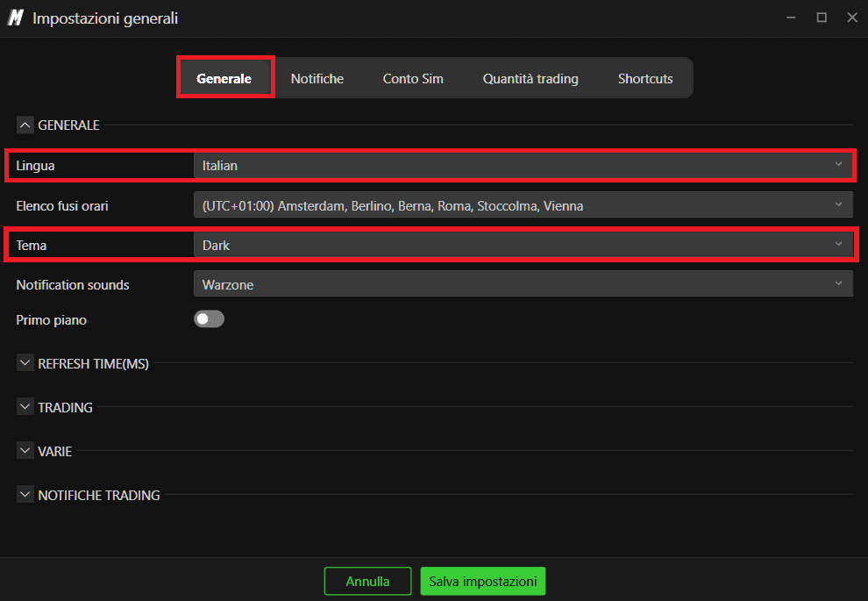The height and width of the screenshot is (601, 868).
Task: Open the Conto Sim tab
Action: (x=413, y=79)
